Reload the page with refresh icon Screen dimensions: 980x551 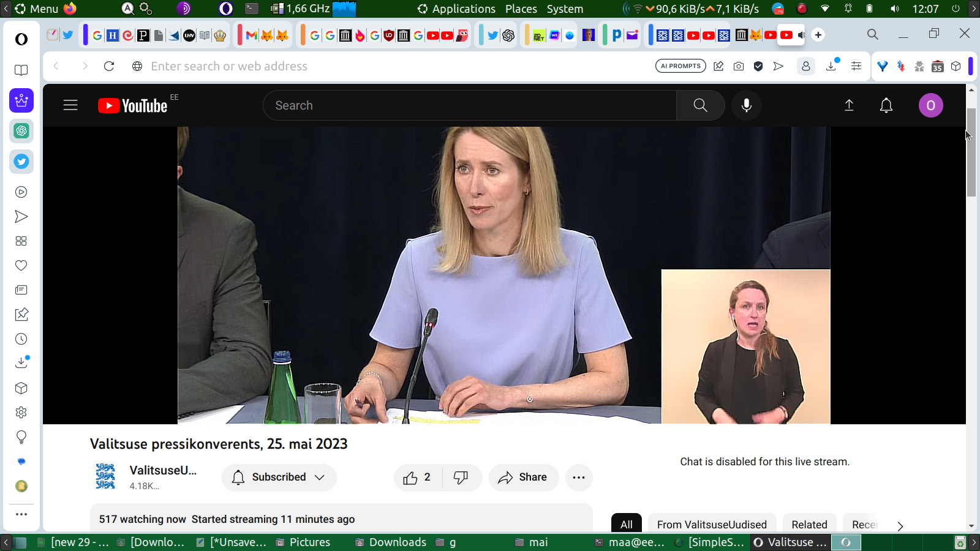109,66
